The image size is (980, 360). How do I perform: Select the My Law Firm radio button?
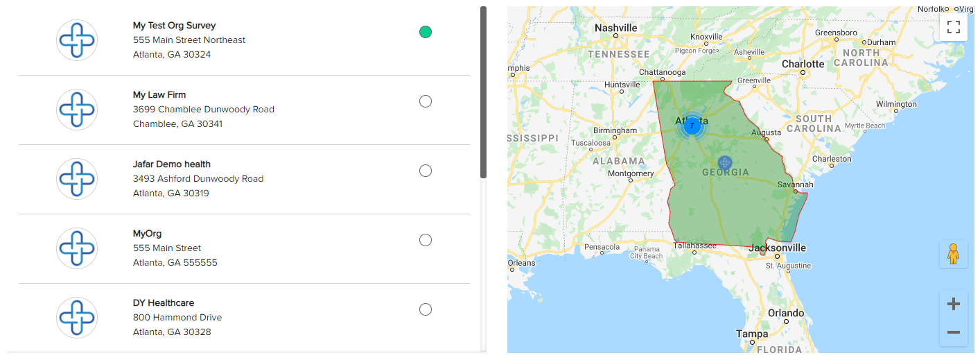pyautogui.click(x=426, y=101)
